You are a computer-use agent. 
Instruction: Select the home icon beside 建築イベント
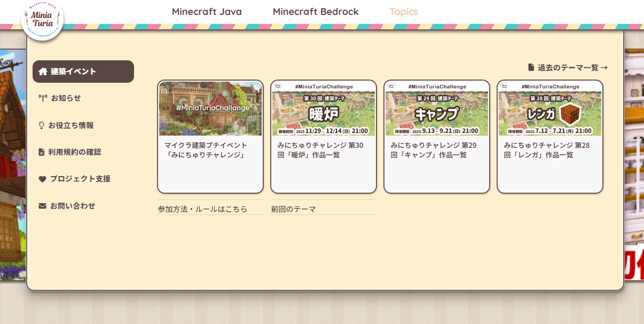43,71
